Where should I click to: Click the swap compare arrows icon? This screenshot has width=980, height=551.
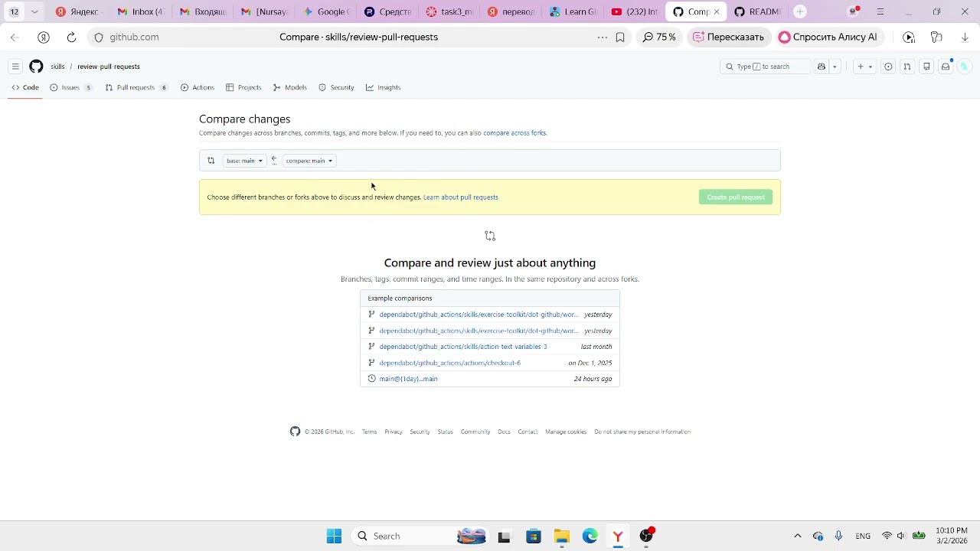click(211, 161)
